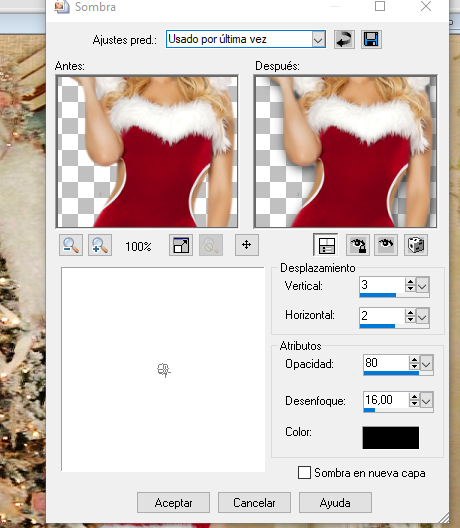Image resolution: width=460 pixels, height=528 pixels.
Task: Click the Horizontal offset value field
Action: [x=382, y=316]
